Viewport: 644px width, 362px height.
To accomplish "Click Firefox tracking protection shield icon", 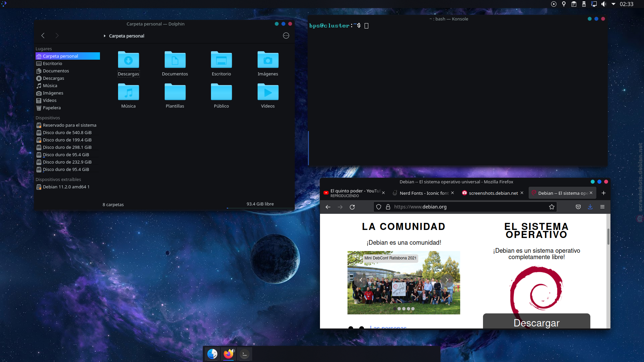I will pyautogui.click(x=379, y=207).
